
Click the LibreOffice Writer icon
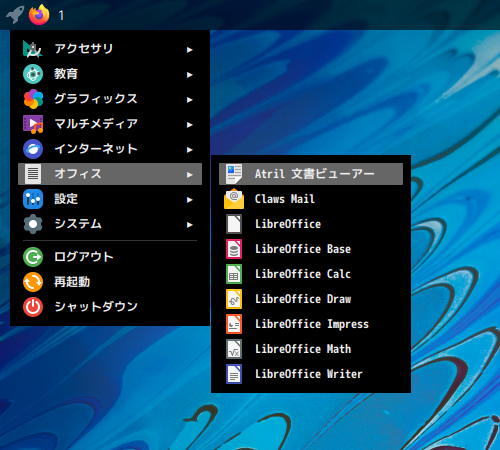tap(234, 374)
